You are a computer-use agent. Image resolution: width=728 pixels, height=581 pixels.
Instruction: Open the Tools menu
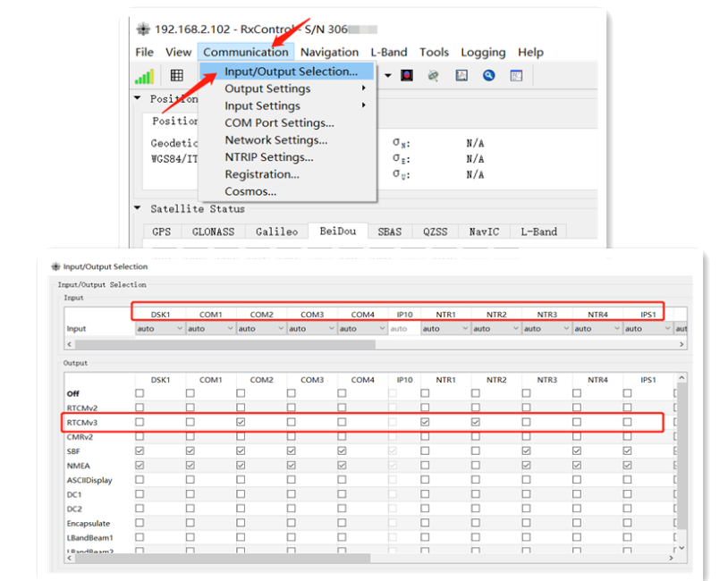pos(434,52)
